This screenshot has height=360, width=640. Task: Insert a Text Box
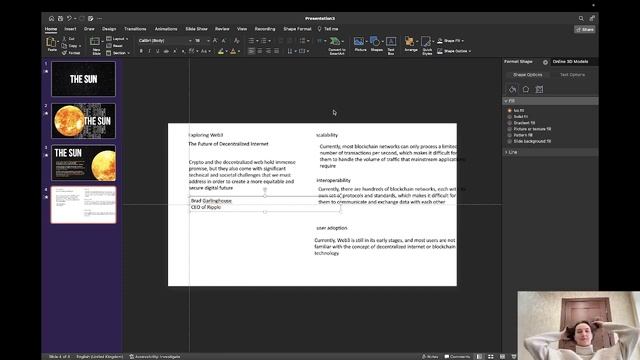[x=391, y=45]
